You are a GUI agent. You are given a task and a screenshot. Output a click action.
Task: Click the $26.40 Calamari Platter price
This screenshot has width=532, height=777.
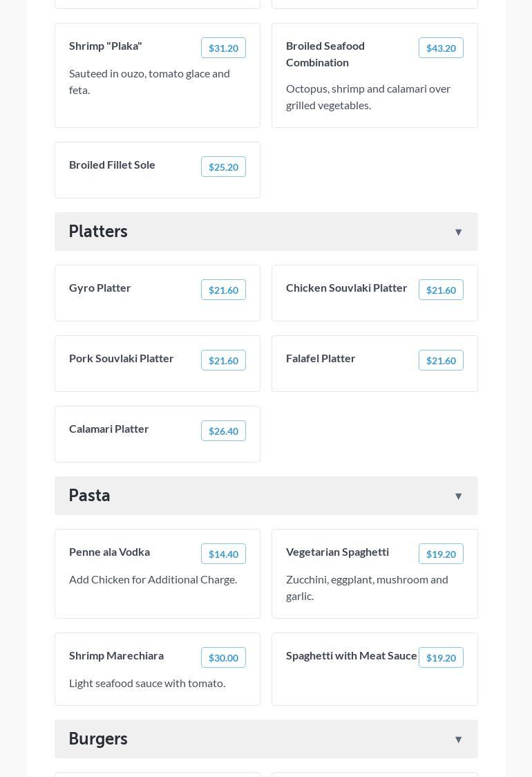pyautogui.click(x=223, y=431)
